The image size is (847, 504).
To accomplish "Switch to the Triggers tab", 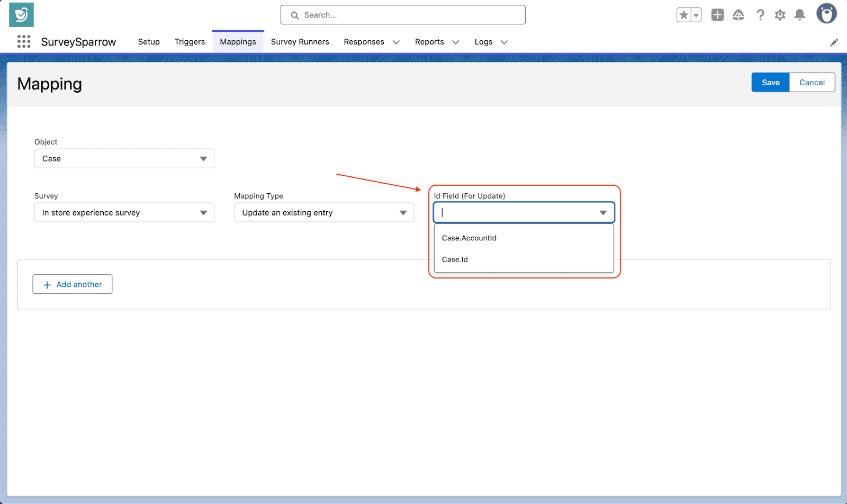I will [190, 42].
